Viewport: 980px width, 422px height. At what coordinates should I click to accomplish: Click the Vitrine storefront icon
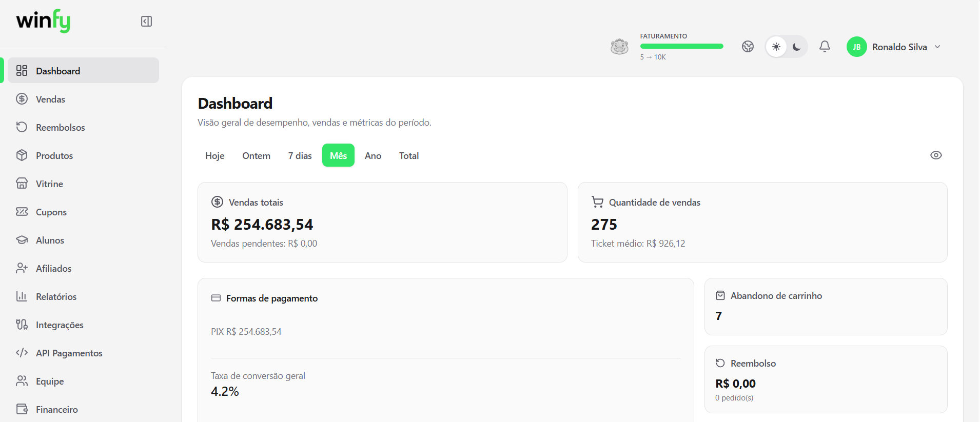(x=22, y=184)
